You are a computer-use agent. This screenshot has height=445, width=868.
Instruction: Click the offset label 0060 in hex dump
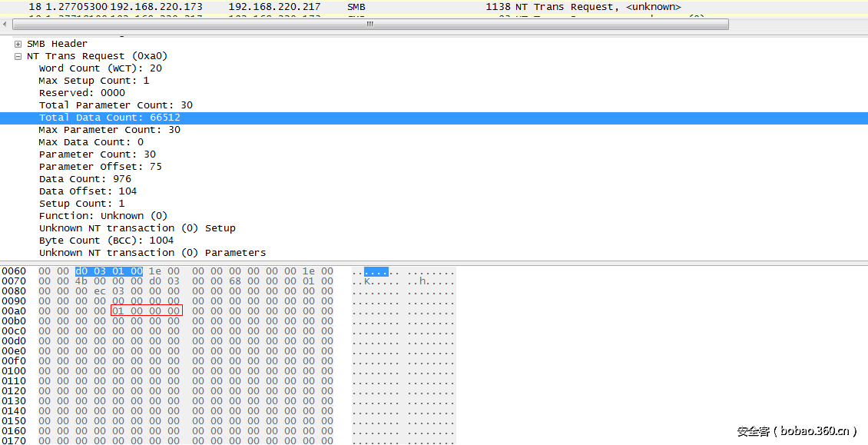(15, 271)
